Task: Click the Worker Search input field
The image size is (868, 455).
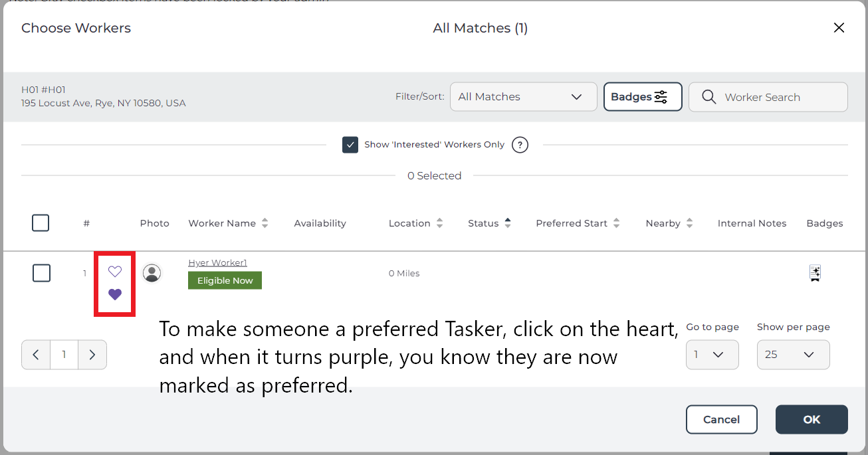Action: (x=768, y=97)
